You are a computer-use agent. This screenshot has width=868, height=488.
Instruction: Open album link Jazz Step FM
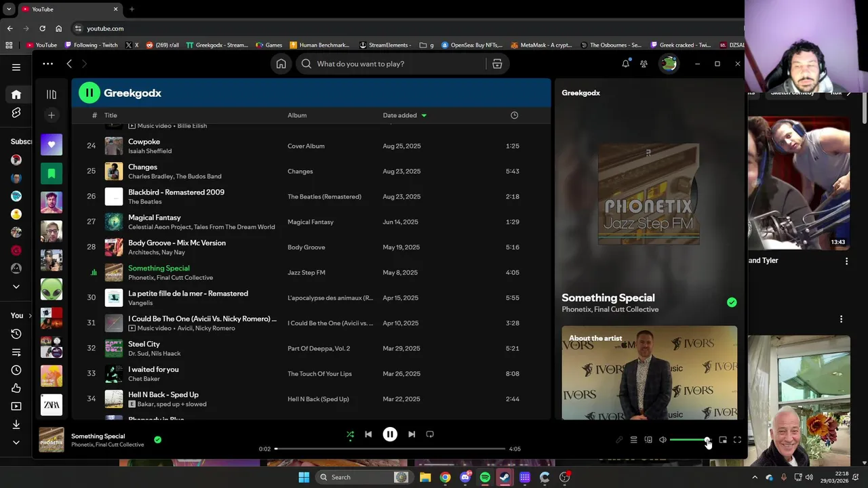tap(307, 272)
